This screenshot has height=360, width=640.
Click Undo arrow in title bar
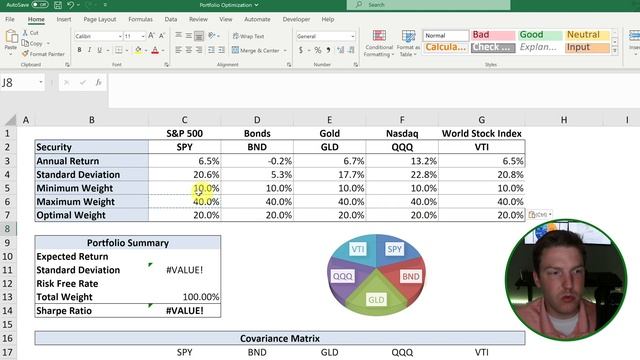pos(70,5)
